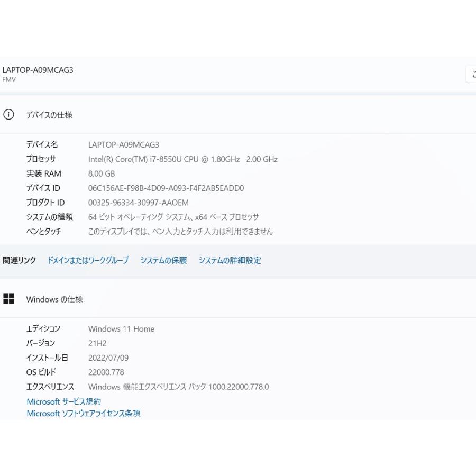This screenshot has height=476, width=476.
Task: Open the Microsoft サービス規約 link
Action: (x=63, y=401)
